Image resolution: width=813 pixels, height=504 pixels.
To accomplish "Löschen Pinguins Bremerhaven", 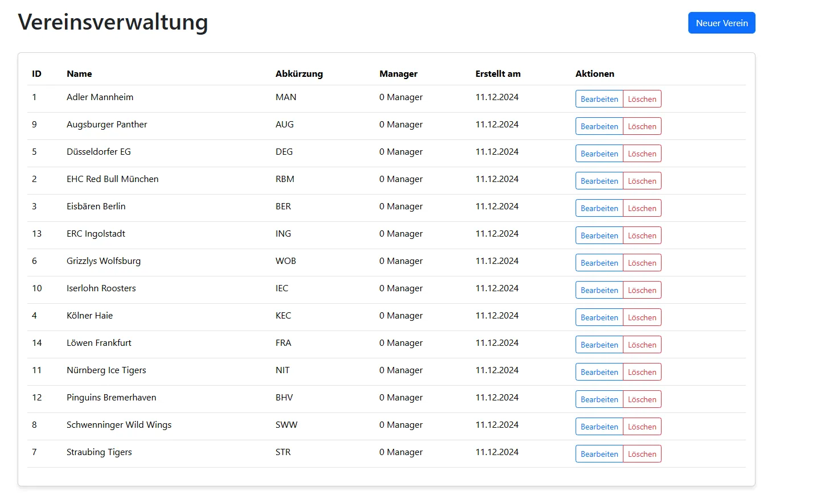I will (642, 399).
